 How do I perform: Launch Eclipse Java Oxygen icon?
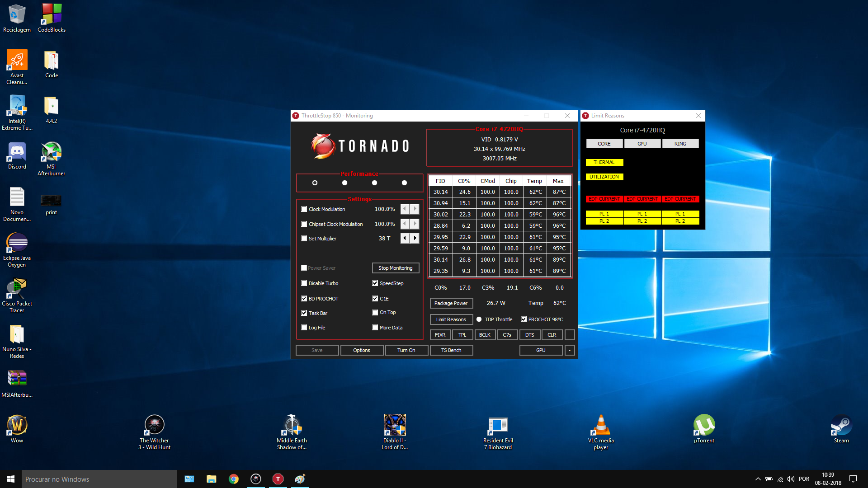point(17,243)
